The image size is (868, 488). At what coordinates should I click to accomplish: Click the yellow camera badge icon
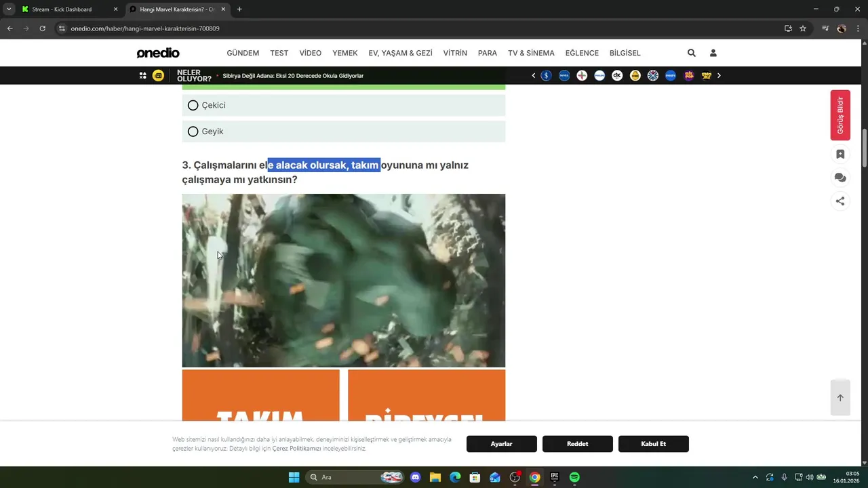[x=158, y=75]
